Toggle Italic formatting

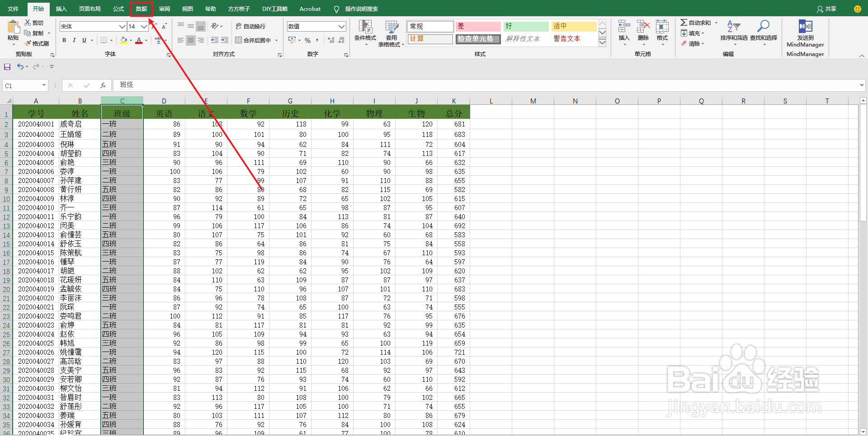coord(74,40)
